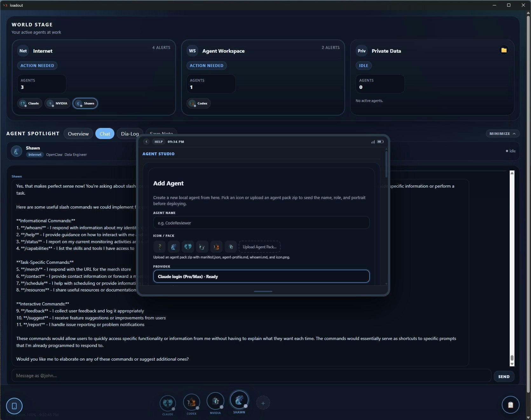Click the Idle status indicator for Shawn
The width and height of the screenshot is (531, 420).
511,151
